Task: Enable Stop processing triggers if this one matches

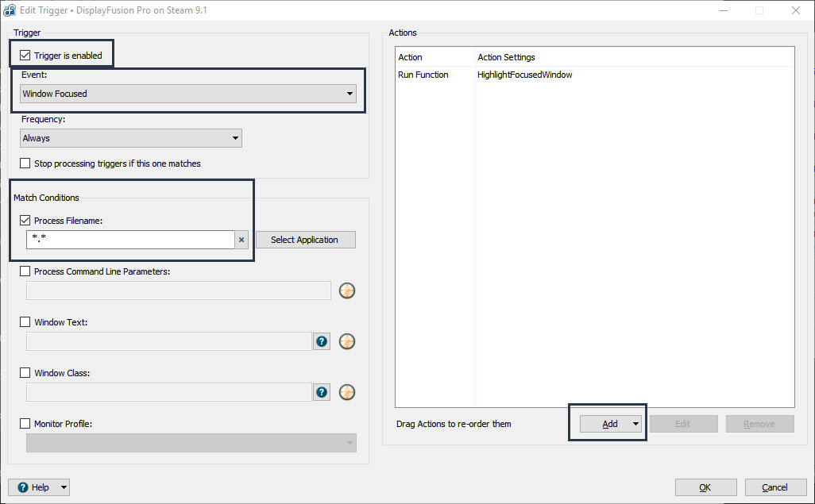Action: [x=25, y=164]
